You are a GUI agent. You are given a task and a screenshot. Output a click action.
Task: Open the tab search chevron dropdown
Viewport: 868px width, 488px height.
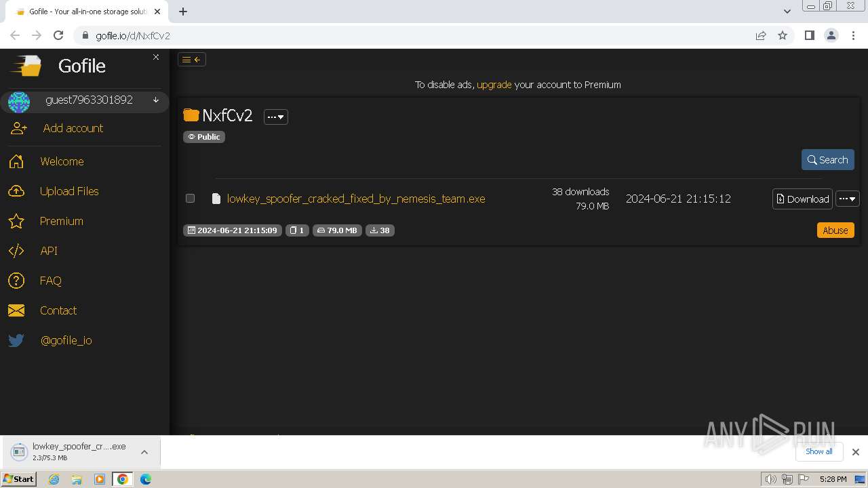coord(787,12)
